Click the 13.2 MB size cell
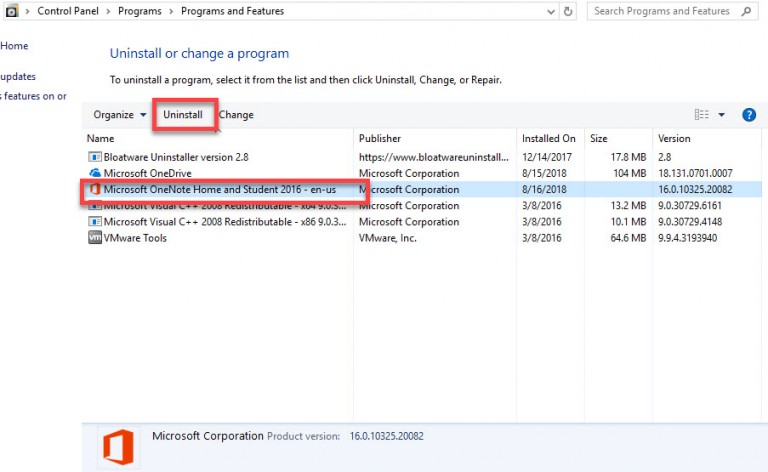 point(628,206)
